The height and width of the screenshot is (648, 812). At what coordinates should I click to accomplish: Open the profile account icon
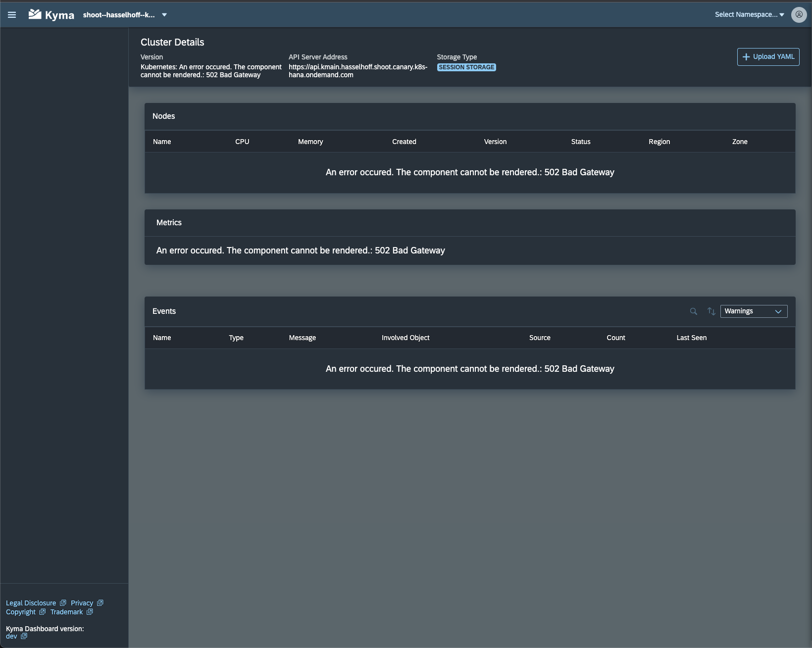(799, 14)
